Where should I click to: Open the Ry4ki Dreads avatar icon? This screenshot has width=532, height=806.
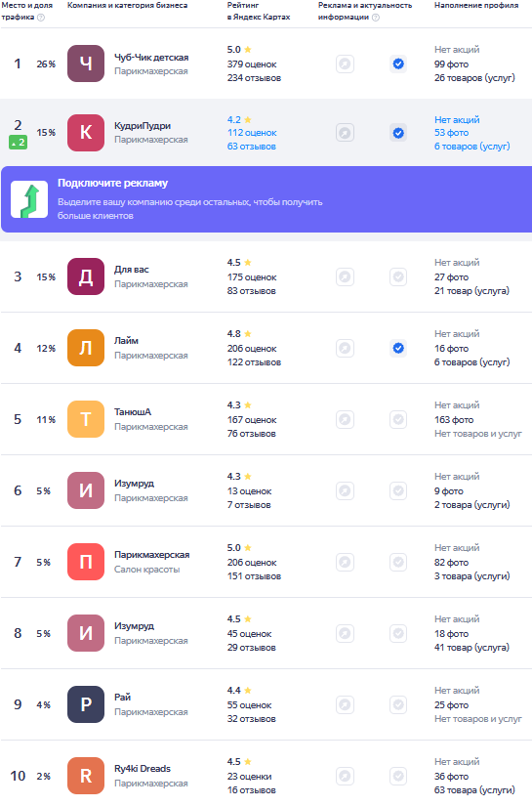[86, 776]
